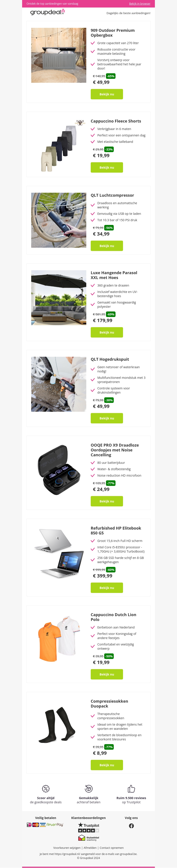This screenshot has width=177, height=868.
Task: Click the AfterPay payment logo
Action: click(x=55, y=825)
